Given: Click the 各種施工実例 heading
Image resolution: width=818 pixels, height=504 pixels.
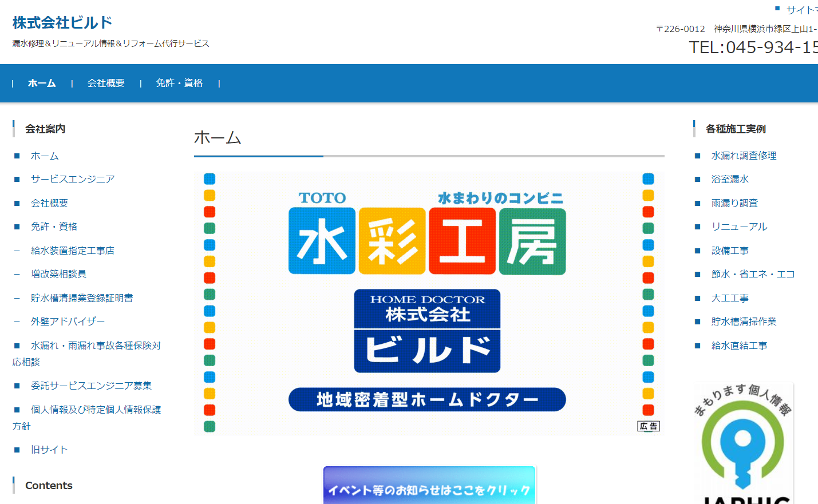Looking at the screenshot, I should tap(736, 129).
